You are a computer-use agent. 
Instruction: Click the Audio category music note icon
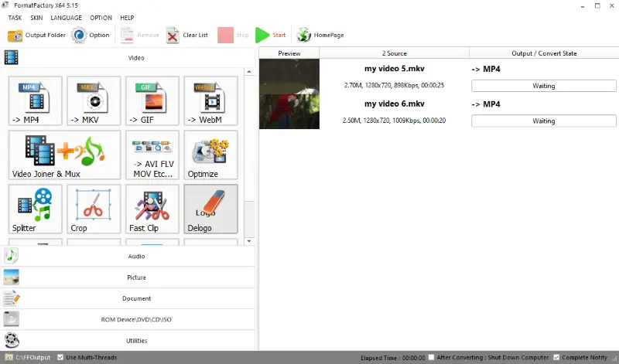coord(11,256)
